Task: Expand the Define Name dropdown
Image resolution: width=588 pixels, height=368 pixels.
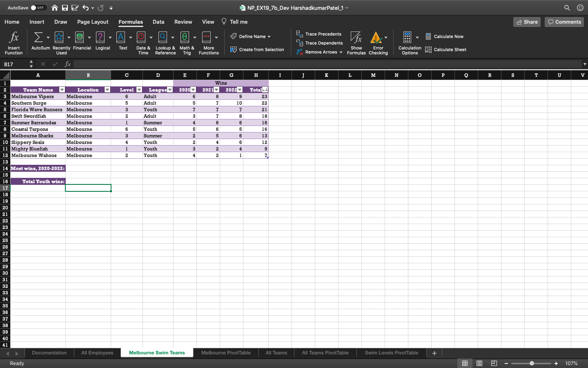Action: coord(269,37)
